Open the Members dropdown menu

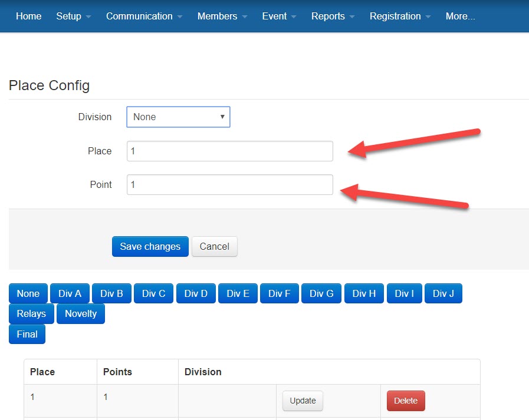click(x=222, y=16)
